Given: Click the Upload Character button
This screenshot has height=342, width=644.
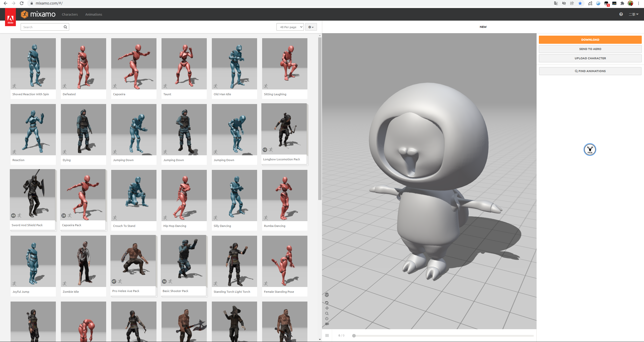Looking at the screenshot, I should [x=590, y=58].
